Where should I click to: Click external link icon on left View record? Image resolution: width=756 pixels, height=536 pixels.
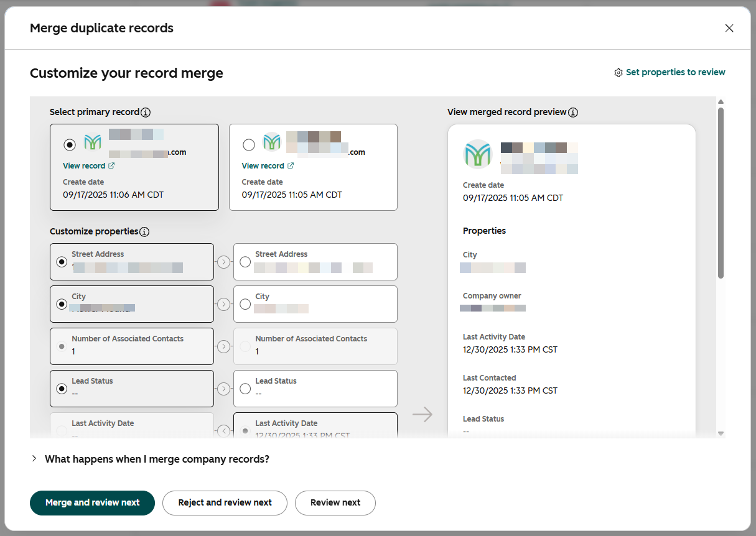coord(111,166)
